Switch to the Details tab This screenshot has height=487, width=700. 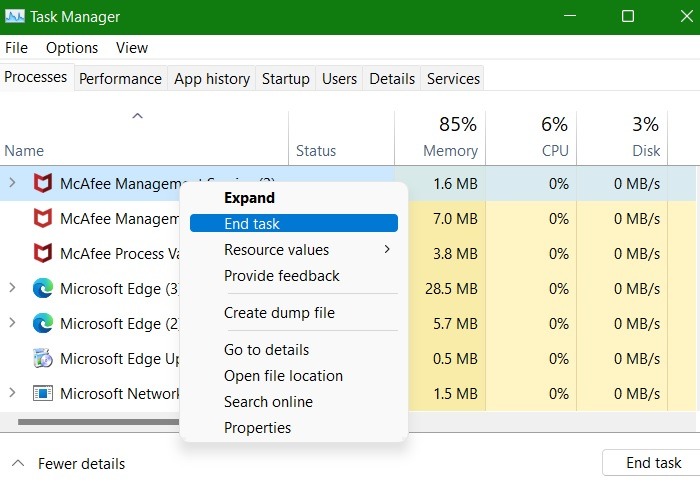(392, 79)
